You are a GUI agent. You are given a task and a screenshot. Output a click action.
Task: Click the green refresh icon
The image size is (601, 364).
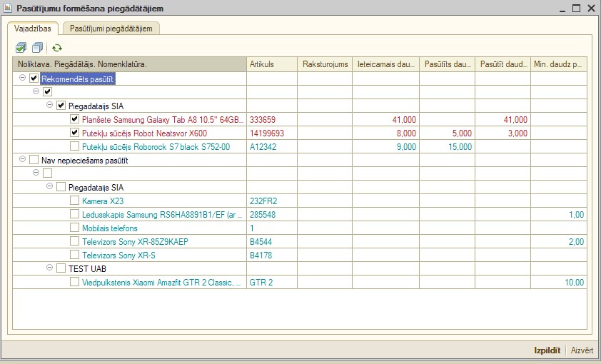tap(56, 48)
